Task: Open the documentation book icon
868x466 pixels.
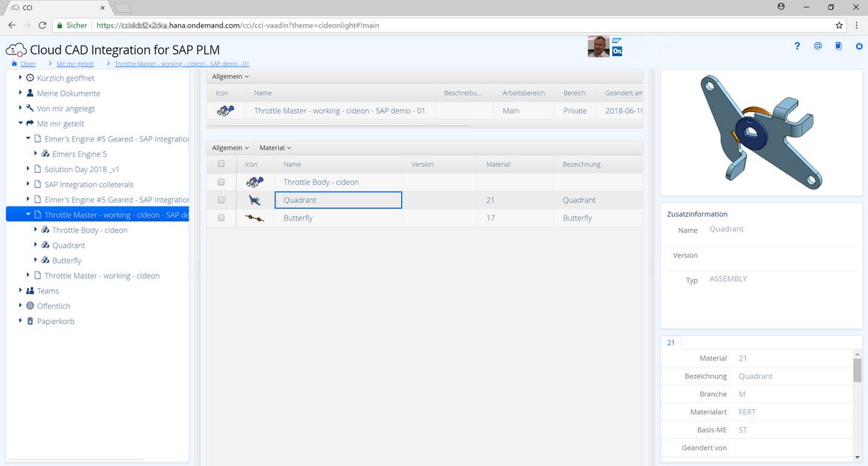Action: point(839,46)
